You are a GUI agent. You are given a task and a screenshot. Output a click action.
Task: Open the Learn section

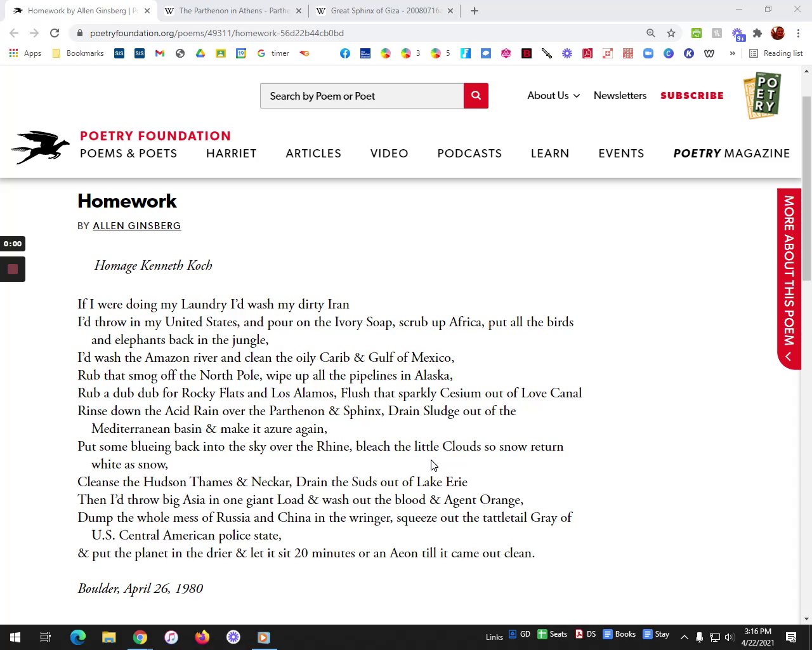click(550, 154)
